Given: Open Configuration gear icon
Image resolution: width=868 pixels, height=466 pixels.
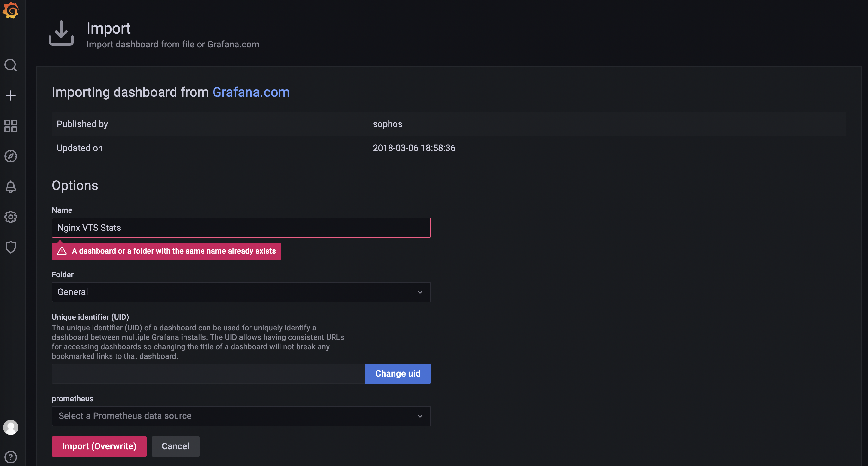Looking at the screenshot, I should [10, 217].
